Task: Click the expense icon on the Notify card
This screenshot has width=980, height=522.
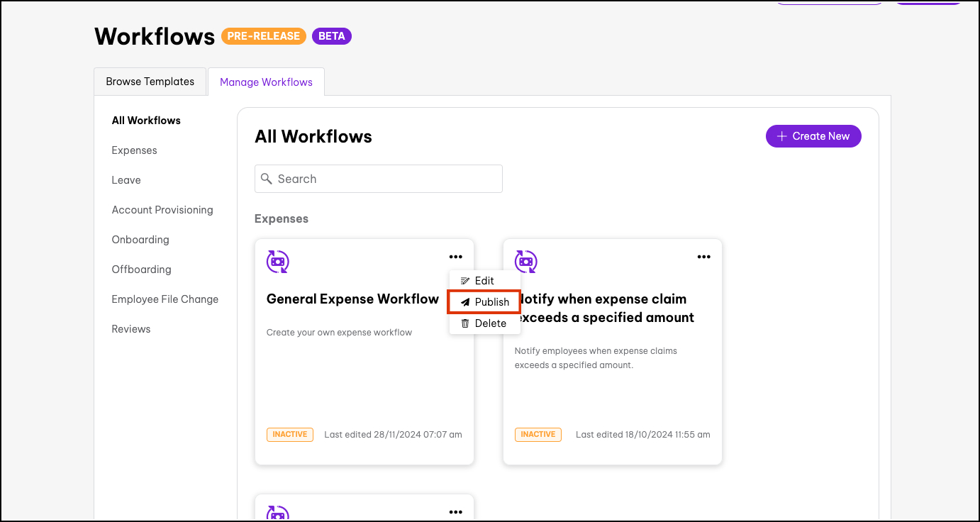Action: click(x=525, y=261)
